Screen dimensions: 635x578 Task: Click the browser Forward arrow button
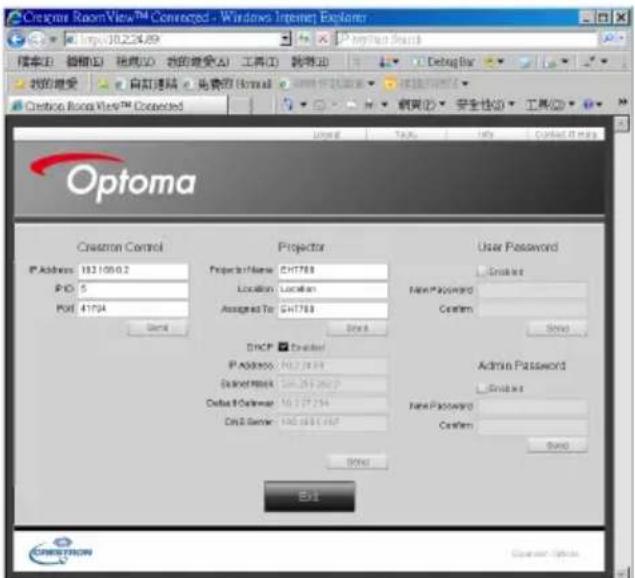coord(37,40)
